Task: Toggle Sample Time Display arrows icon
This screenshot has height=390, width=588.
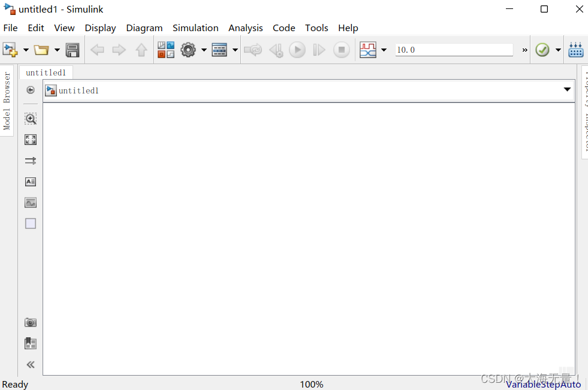Action: coord(31,161)
